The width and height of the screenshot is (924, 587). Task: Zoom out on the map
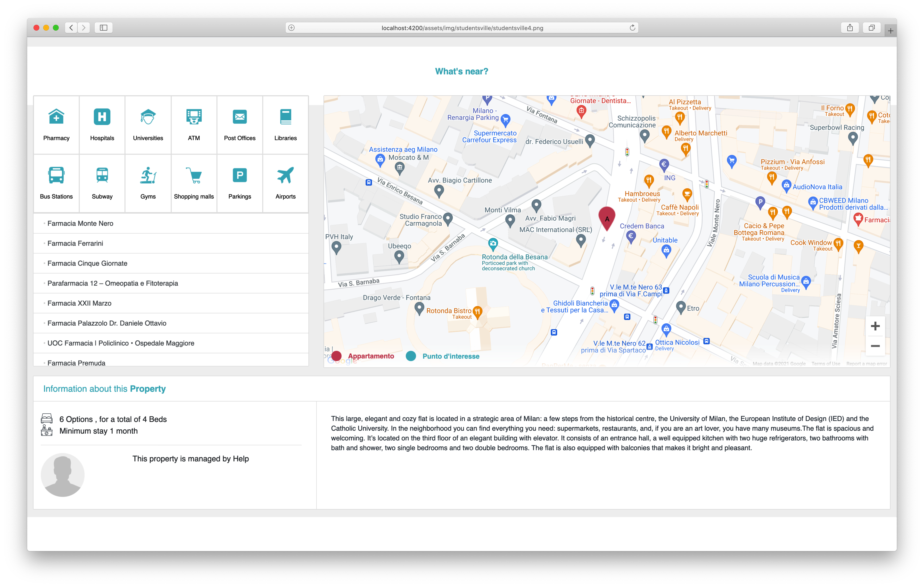coord(875,346)
